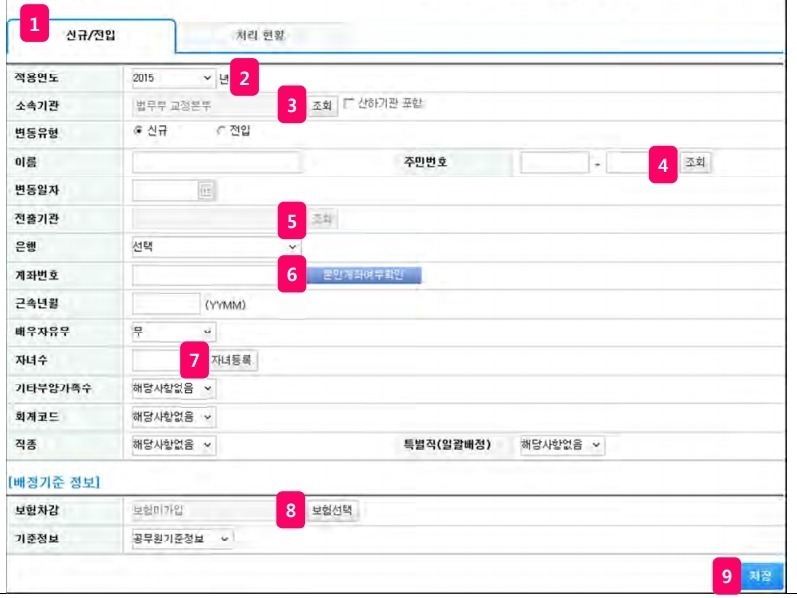Click the 변동일자 date field
The width and height of the screenshot is (797, 598).
pos(165,191)
